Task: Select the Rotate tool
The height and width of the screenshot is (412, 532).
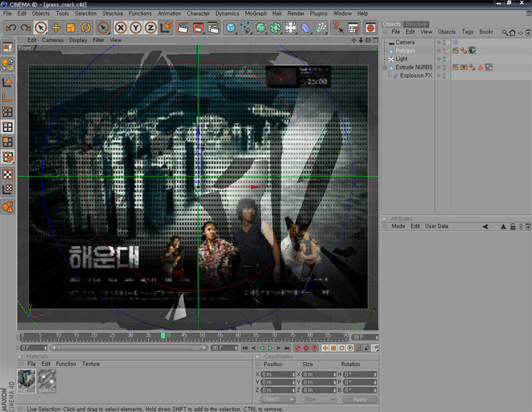Action: click(x=86, y=27)
